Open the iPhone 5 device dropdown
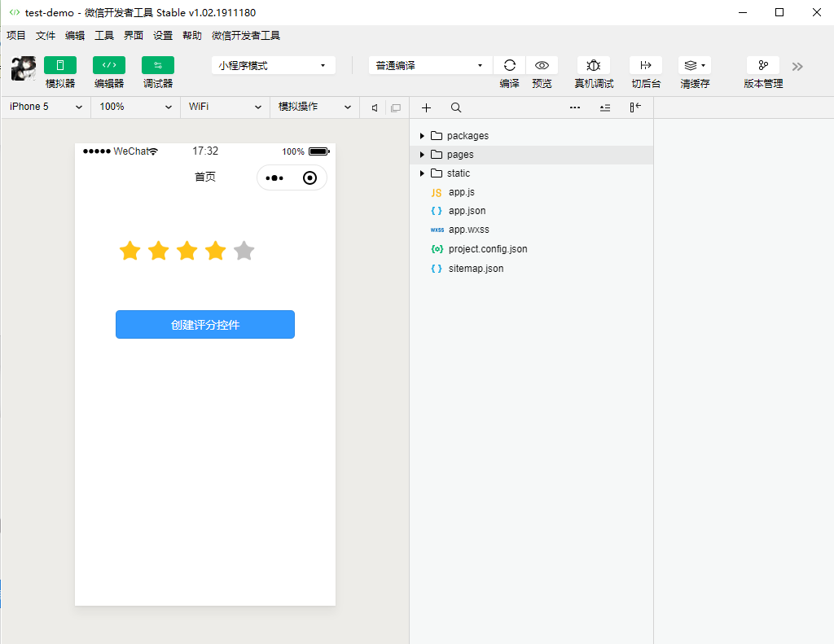 tap(45, 107)
